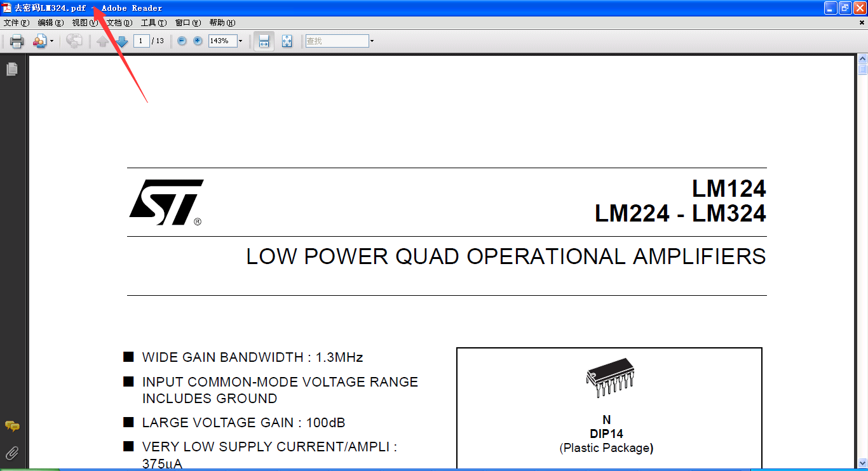
Task: Open the 编辑(E) menu
Action: tap(51, 23)
